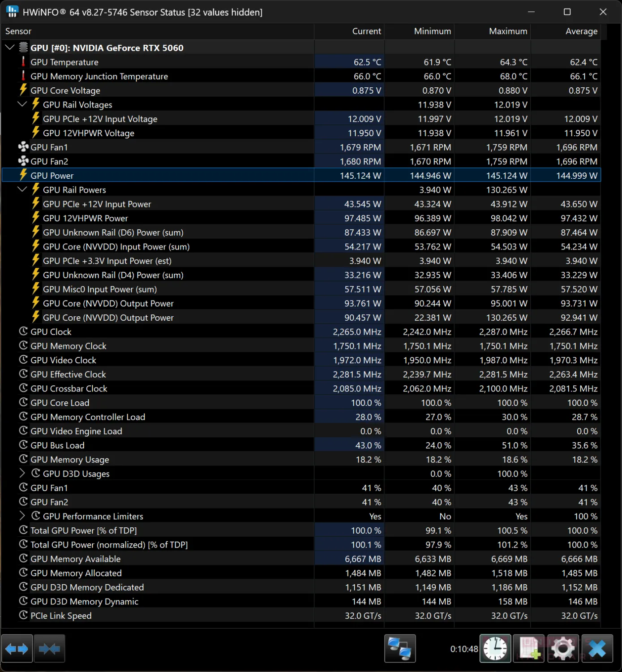
Task: Collapse the GPU Rail Powers subtree
Action: (22, 190)
